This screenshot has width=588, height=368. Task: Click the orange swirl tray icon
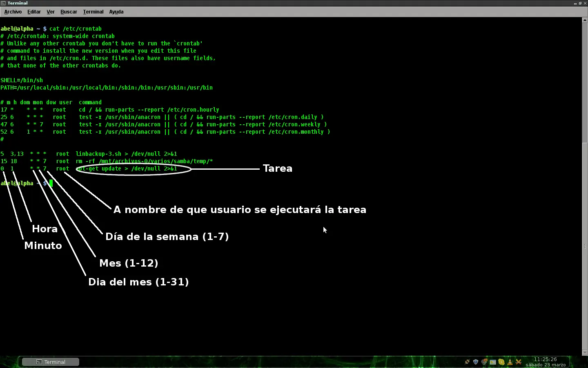point(484,362)
